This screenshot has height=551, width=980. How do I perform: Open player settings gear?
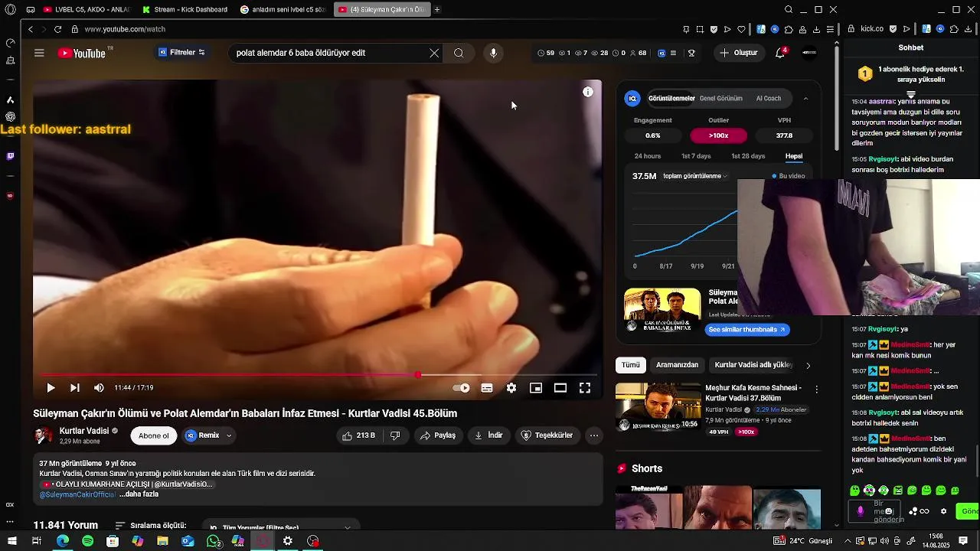tap(511, 388)
